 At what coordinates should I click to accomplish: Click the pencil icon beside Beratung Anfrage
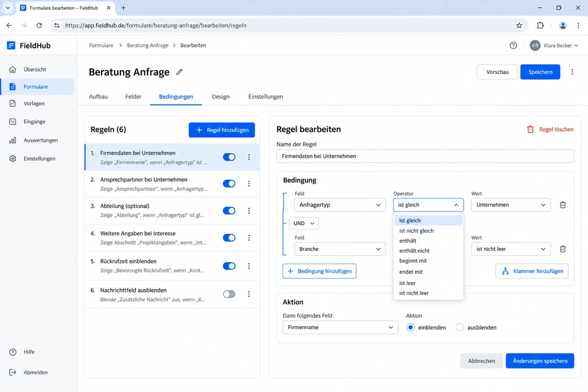[179, 72]
